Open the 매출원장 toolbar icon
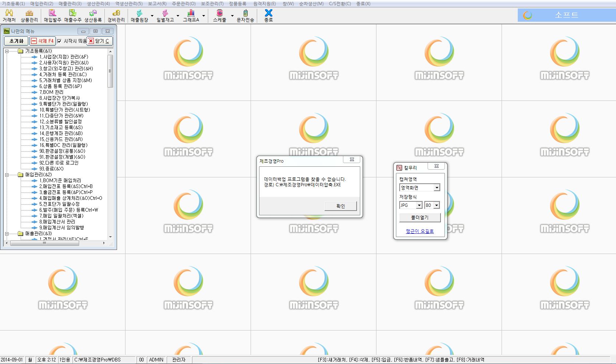 tap(139, 16)
